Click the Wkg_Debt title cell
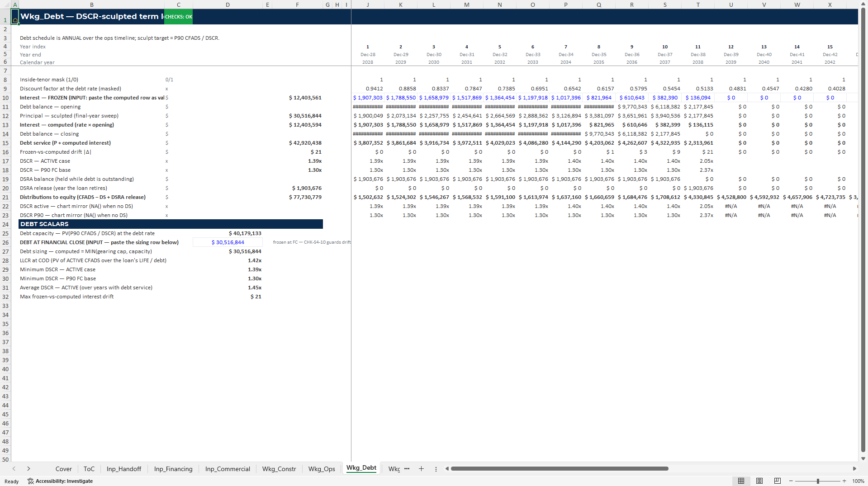 click(x=92, y=17)
